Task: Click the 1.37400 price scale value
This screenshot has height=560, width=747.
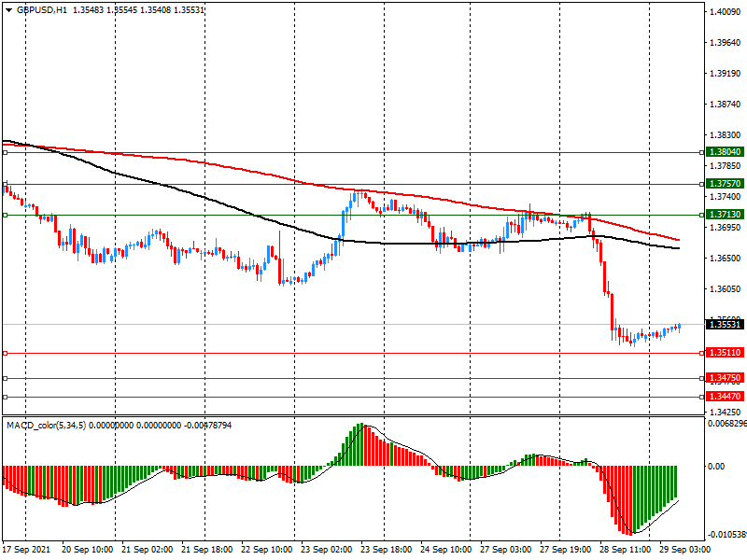Action: point(726,196)
